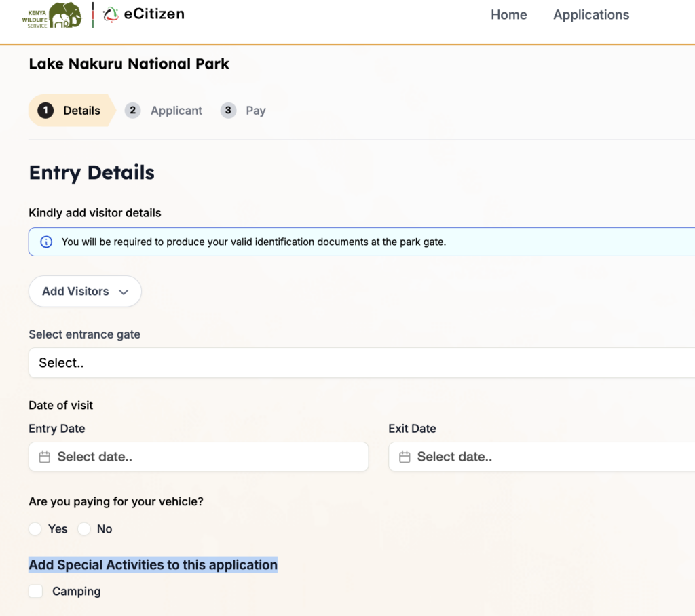The height and width of the screenshot is (616, 695).
Task: Go to the Applications page
Action: coord(591,15)
